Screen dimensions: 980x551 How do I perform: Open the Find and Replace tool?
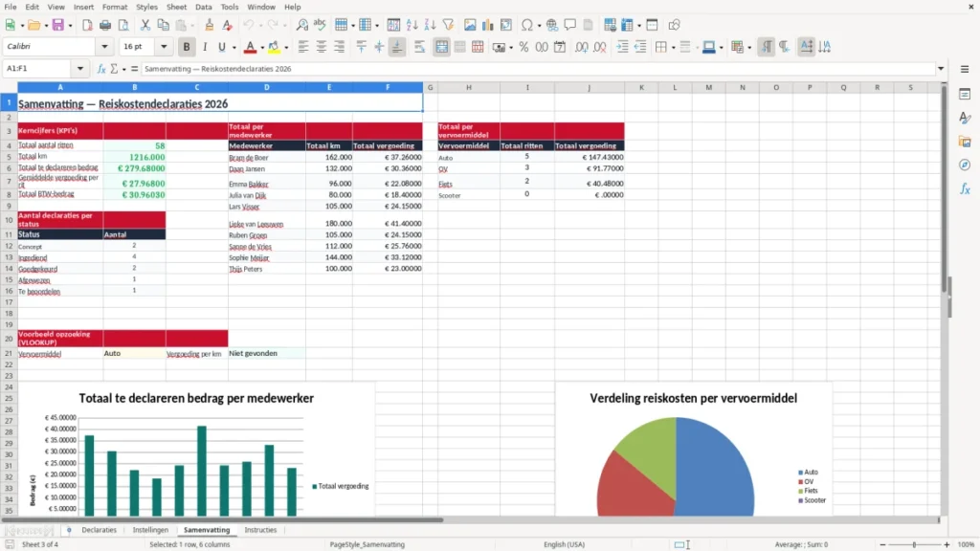tap(301, 25)
